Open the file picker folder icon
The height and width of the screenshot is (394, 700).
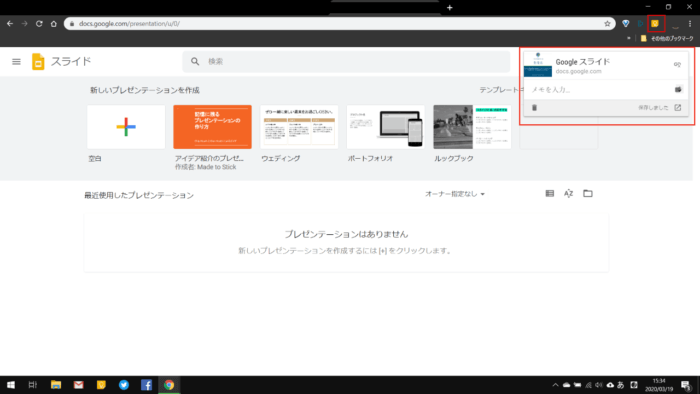[588, 194]
